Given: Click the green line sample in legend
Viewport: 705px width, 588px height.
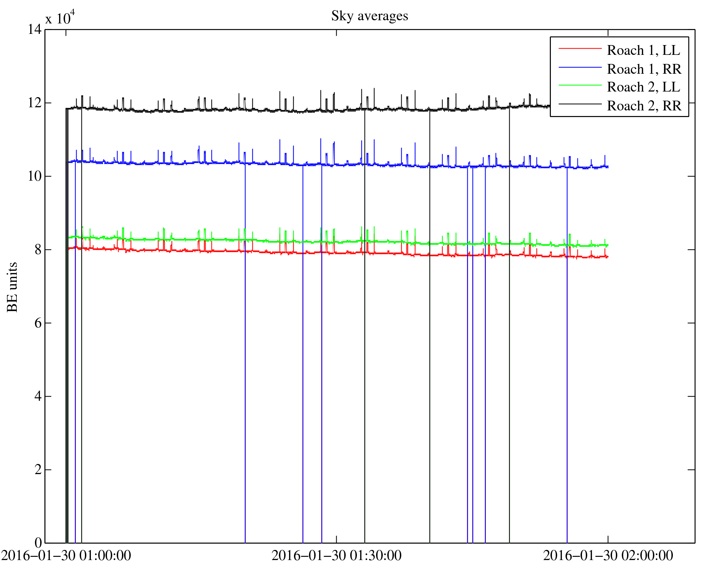Looking at the screenshot, I should click(580, 85).
